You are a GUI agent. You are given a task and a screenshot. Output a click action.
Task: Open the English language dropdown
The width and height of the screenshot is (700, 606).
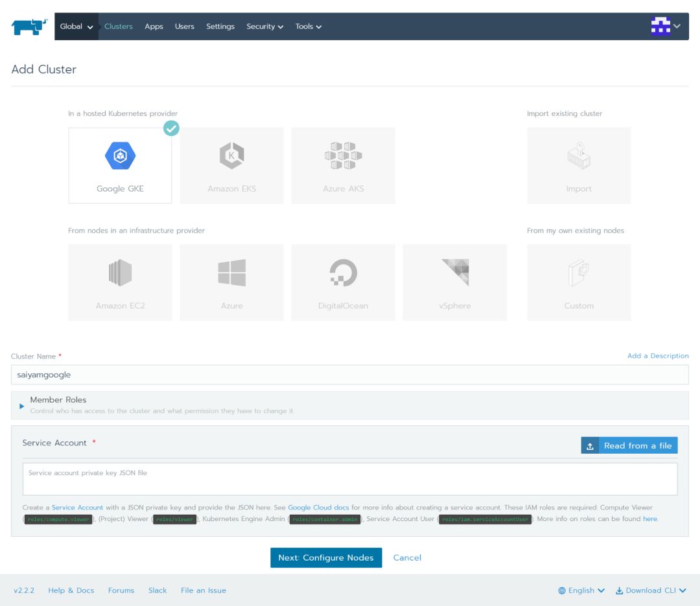pos(581,590)
